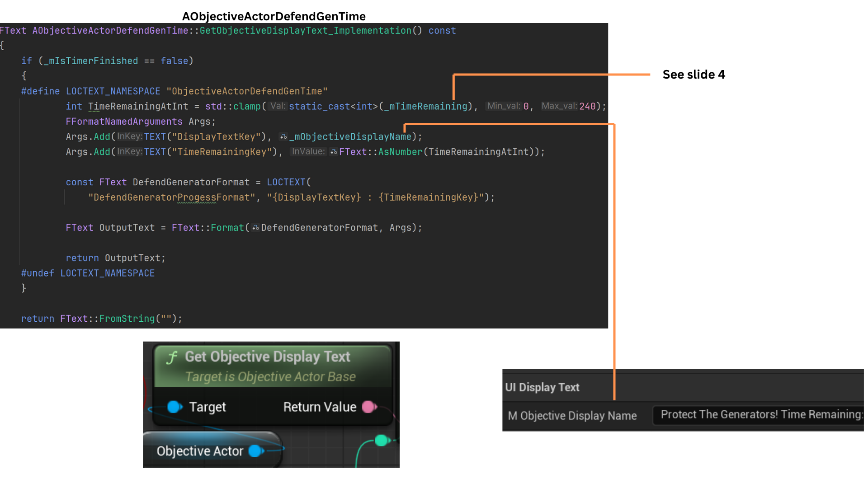Click the conversion icon before DefendGeneratorFormat argument

[x=255, y=228]
